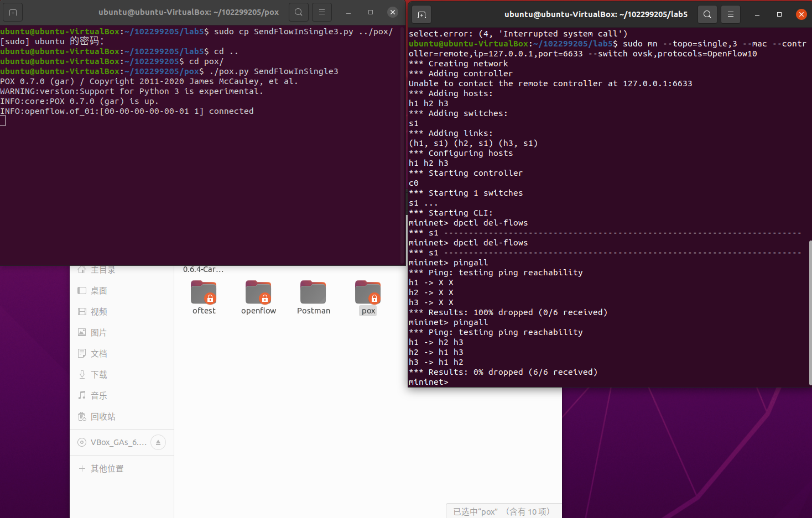
Task: Maximize the lab5 terminal window
Action: pyautogui.click(x=779, y=14)
